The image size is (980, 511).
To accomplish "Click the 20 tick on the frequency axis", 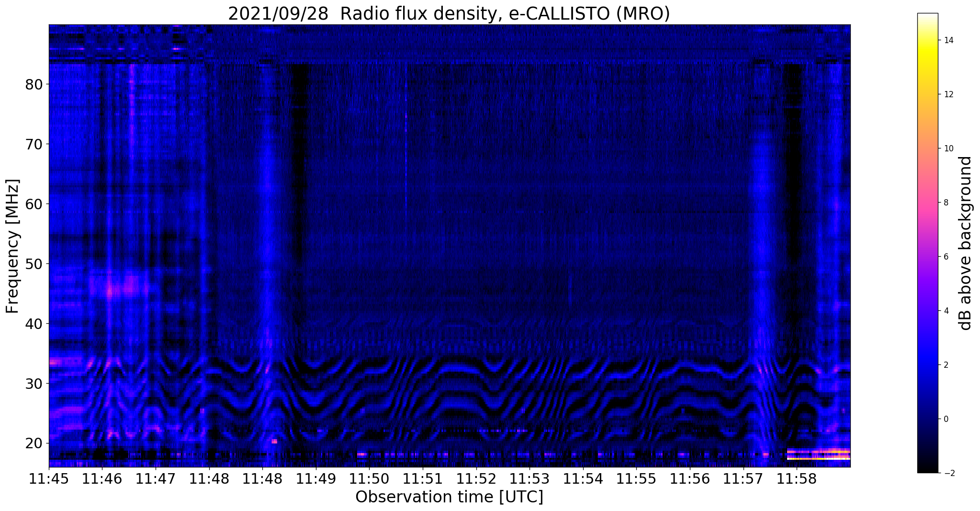I will 34,443.
